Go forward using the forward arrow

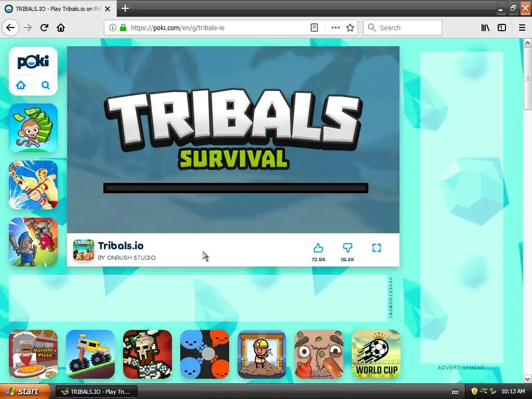pyautogui.click(x=28, y=28)
